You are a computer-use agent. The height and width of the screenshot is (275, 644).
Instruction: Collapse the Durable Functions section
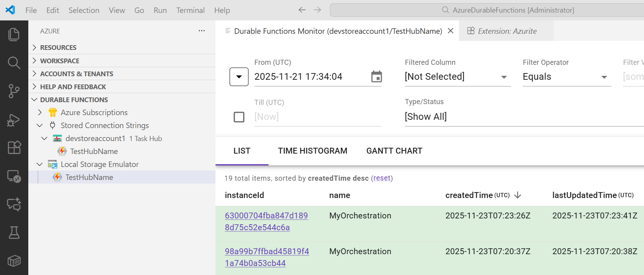tap(35, 100)
